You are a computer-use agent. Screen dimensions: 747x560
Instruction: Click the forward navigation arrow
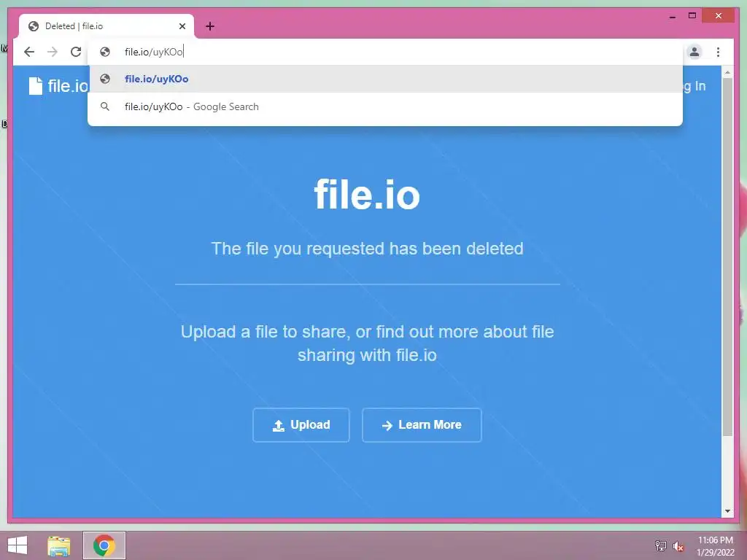(x=53, y=52)
